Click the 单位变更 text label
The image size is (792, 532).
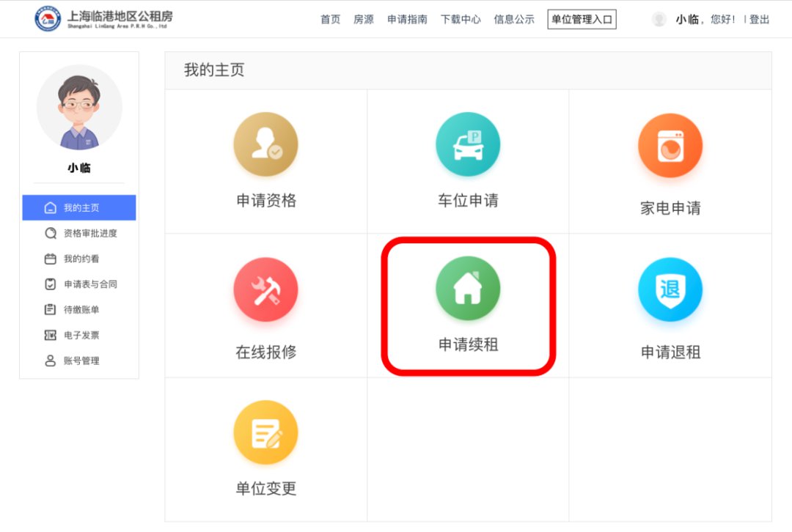coord(266,488)
